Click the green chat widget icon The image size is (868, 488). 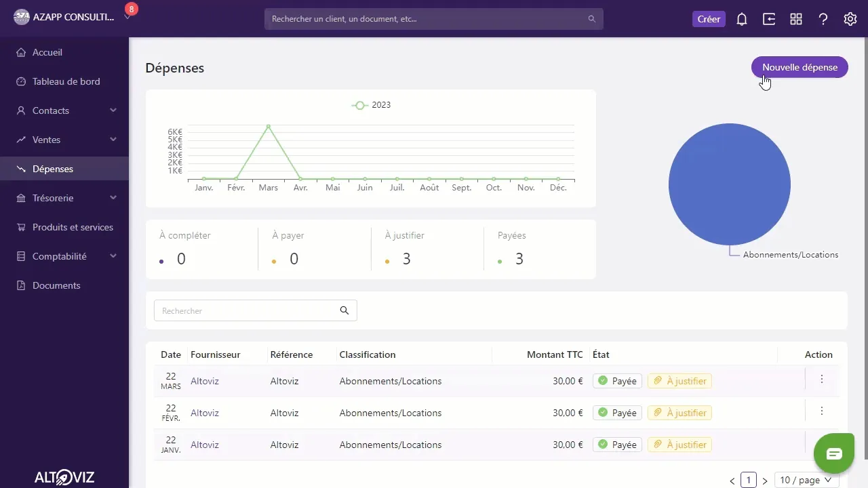coord(834,453)
